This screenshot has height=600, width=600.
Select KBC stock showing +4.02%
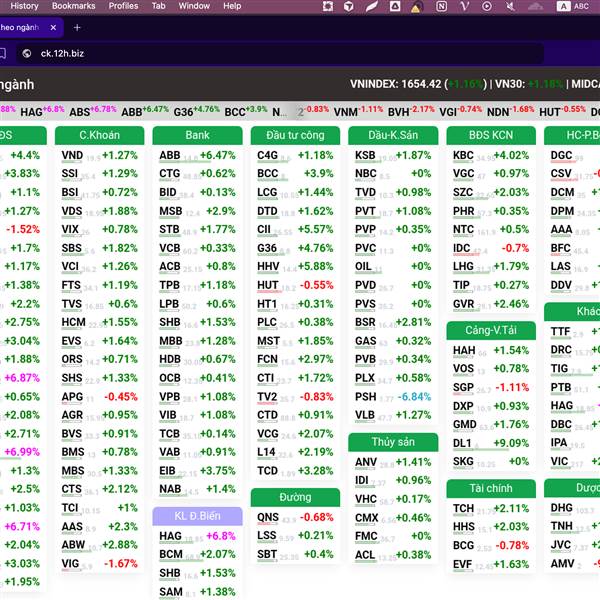[x=491, y=155]
